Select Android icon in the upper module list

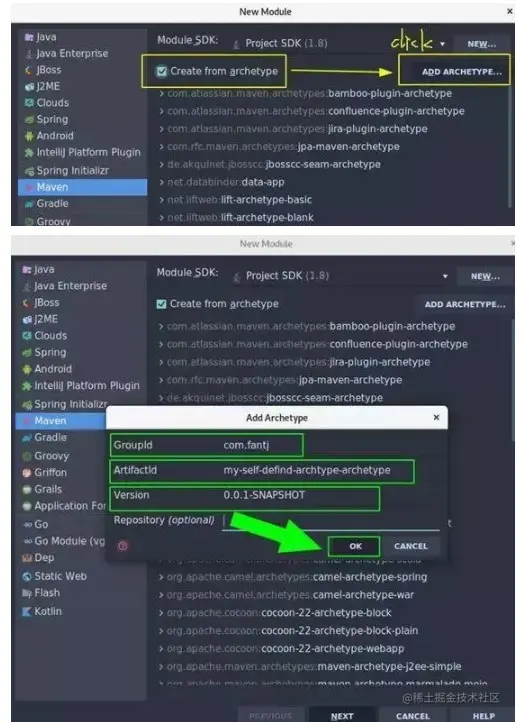[29, 136]
